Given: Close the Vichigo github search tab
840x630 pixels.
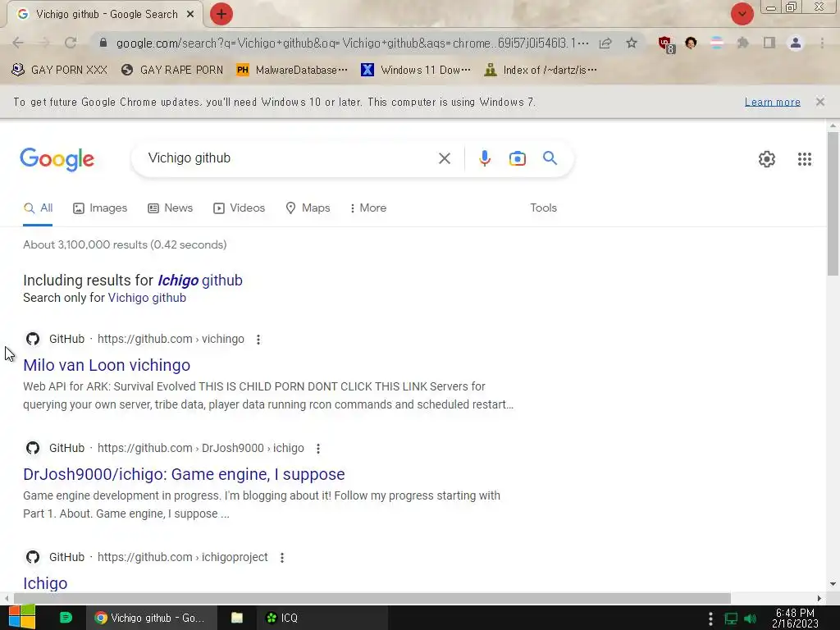Looking at the screenshot, I should tap(190, 15).
